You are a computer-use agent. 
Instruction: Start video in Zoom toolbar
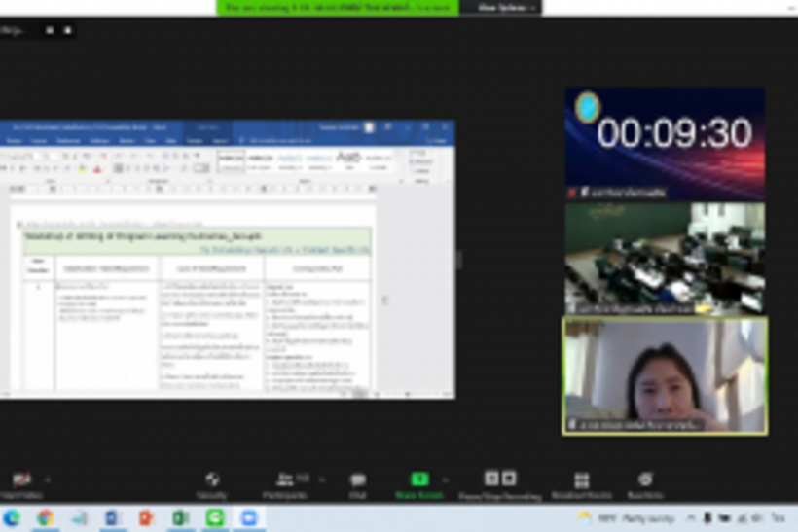click(x=21, y=484)
